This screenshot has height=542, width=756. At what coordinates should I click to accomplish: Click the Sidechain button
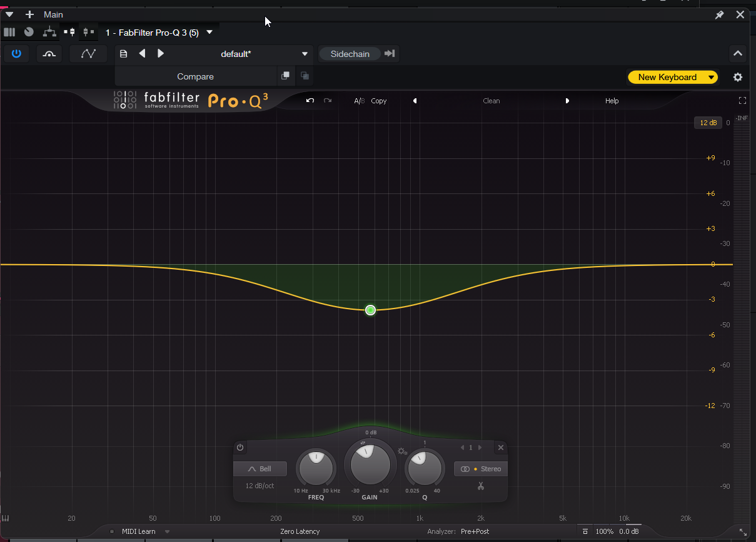[x=350, y=54]
